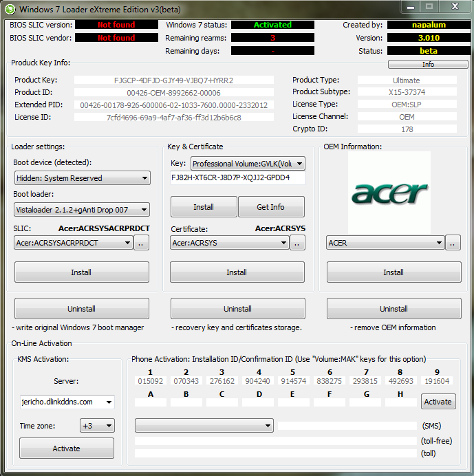This screenshot has width=474, height=476.
Task: Click Installation ID value 914574
Action: pyautogui.click(x=294, y=380)
